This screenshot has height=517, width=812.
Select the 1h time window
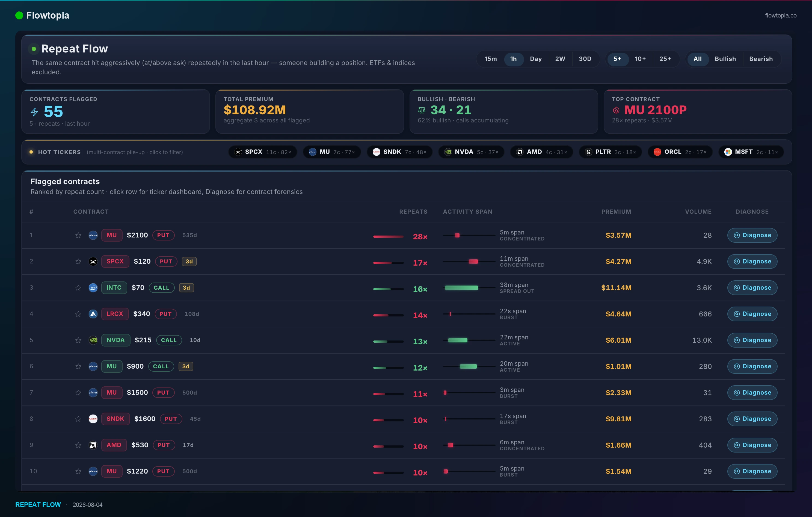tap(514, 59)
